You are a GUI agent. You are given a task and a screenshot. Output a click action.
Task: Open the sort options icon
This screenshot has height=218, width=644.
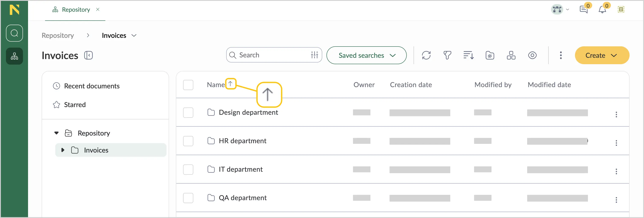(469, 55)
